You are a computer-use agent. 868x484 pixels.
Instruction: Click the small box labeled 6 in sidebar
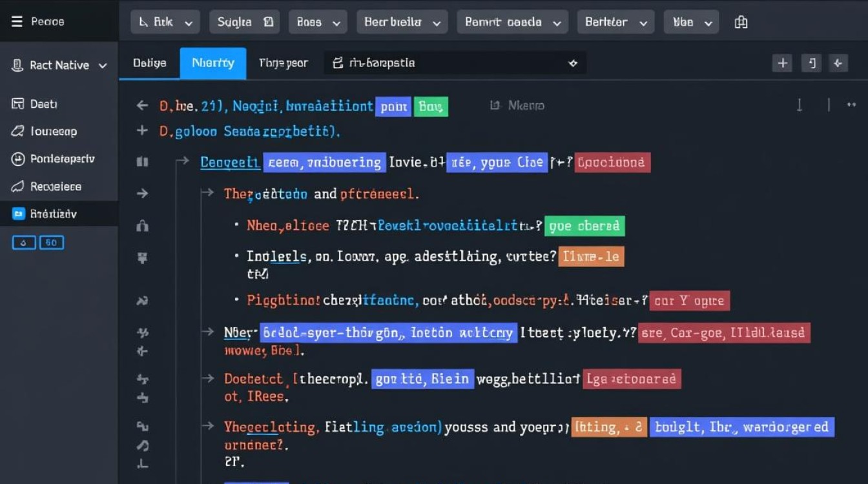coord(23,243)
